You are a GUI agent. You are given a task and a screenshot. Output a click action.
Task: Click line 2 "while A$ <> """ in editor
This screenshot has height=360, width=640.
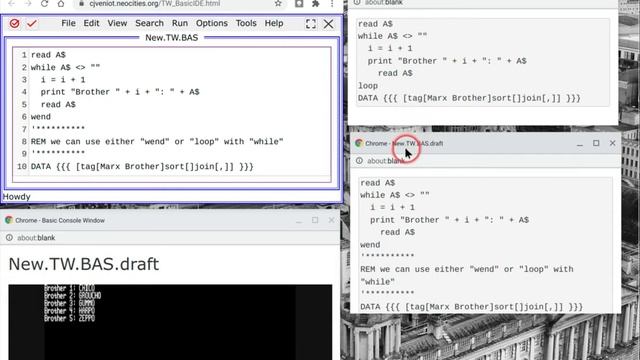(65, 67)
